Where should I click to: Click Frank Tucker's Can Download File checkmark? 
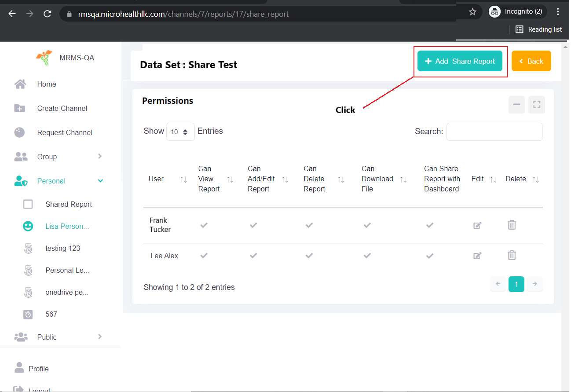point(367,225)
